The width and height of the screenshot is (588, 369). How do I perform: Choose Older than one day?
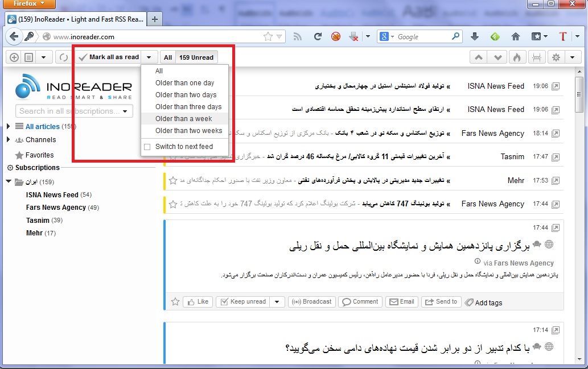coord(185,83)
